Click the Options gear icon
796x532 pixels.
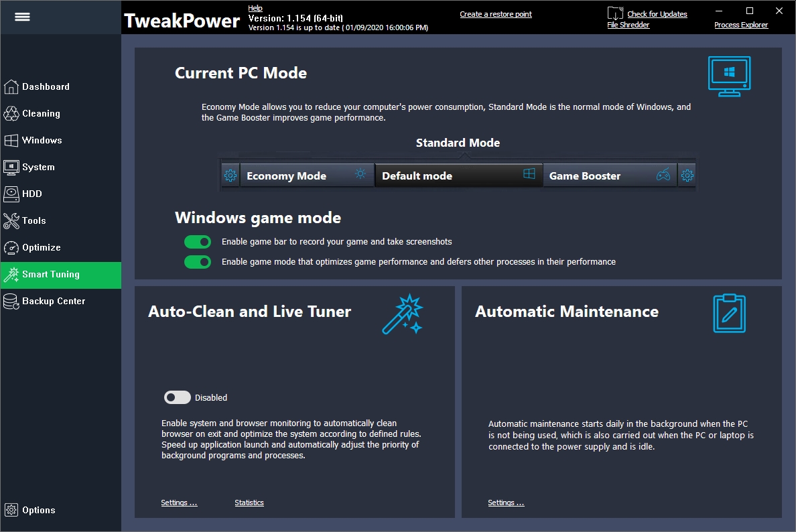11,510
